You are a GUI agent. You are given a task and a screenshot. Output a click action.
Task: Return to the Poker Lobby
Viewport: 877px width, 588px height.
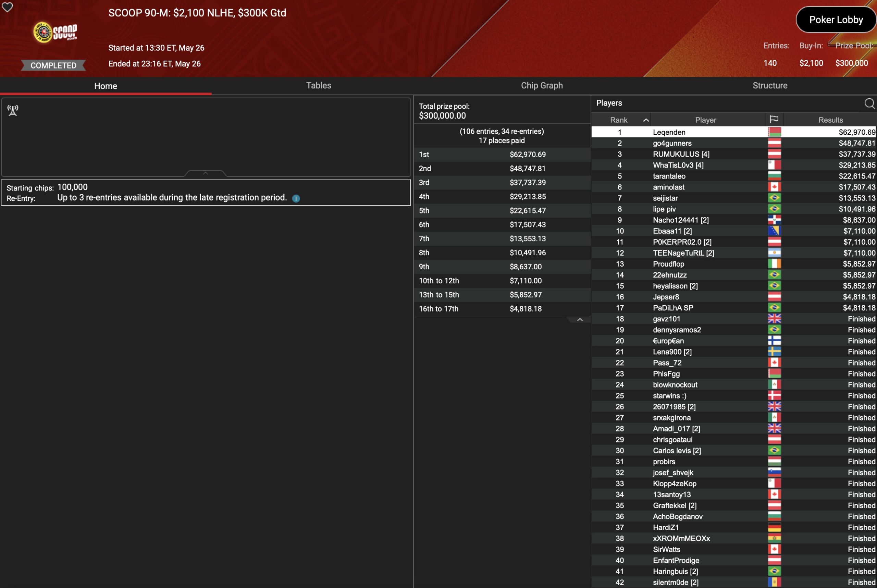point(836,20)
